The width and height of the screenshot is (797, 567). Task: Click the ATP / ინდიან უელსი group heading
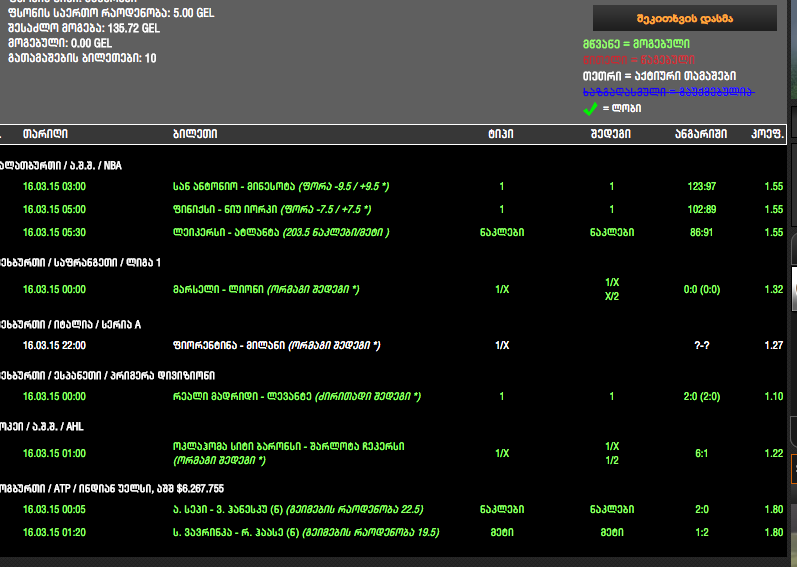[x=112, y=488]
